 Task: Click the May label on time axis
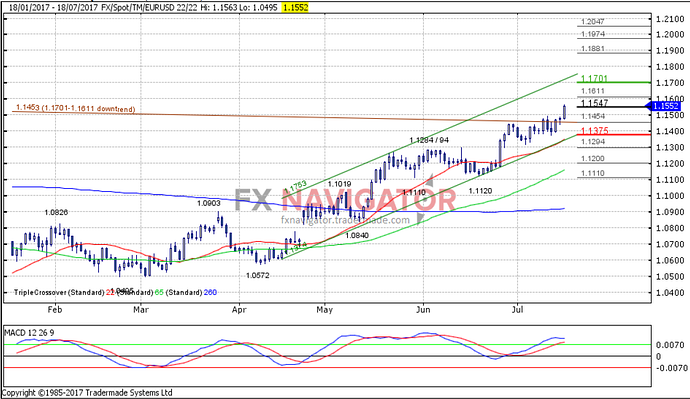point(324,310)
